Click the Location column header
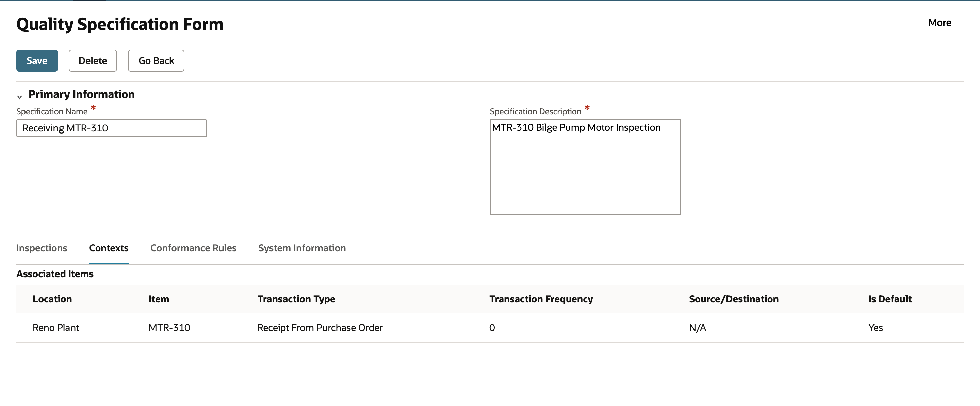The height and width of the screenshot is (406, 980). pos(52,299)
